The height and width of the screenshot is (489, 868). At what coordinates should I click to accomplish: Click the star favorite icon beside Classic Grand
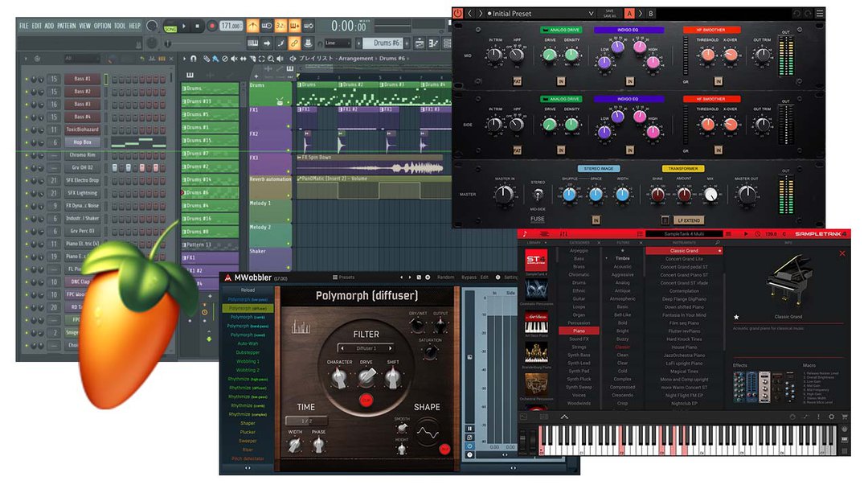(736, 317)
